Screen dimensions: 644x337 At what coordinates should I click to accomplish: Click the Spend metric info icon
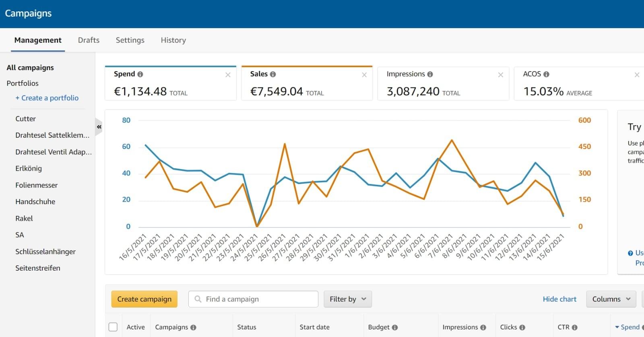click(140, 74)
